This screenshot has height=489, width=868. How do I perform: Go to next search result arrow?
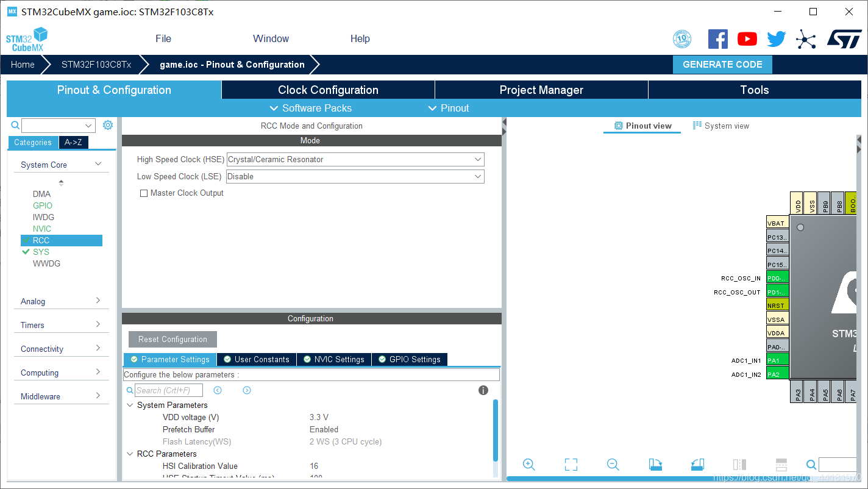(x=247, y=390)
